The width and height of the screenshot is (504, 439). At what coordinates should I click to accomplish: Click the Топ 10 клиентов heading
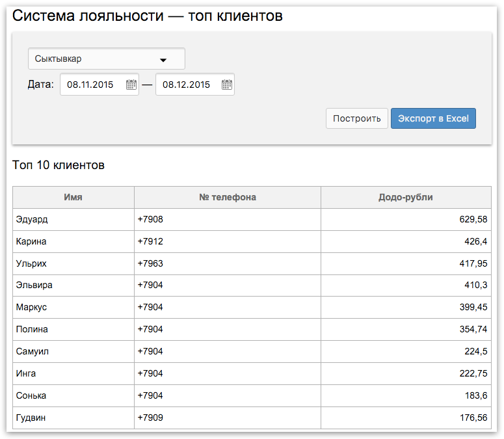(59, 165)
